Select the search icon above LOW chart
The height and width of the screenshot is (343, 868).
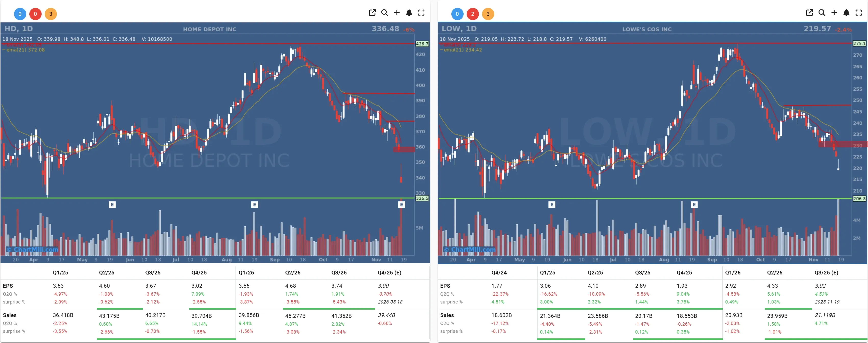[x=822, y=12]
